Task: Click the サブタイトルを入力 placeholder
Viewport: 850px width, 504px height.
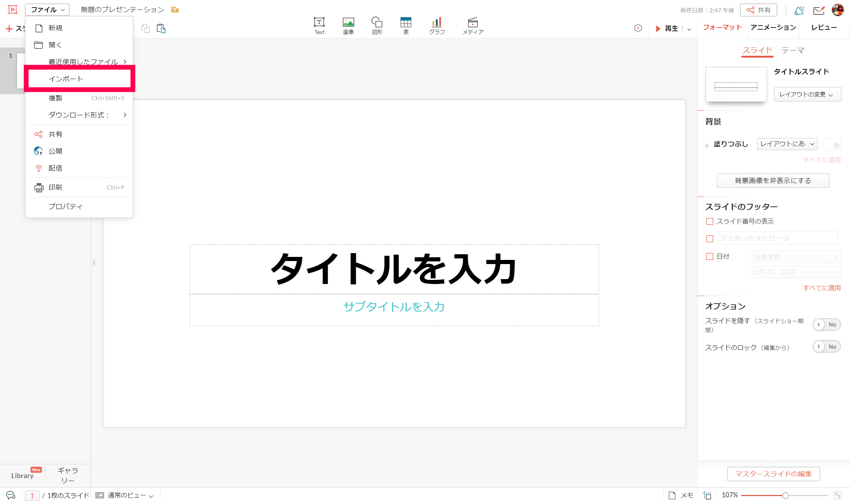Action: (394, 307)
